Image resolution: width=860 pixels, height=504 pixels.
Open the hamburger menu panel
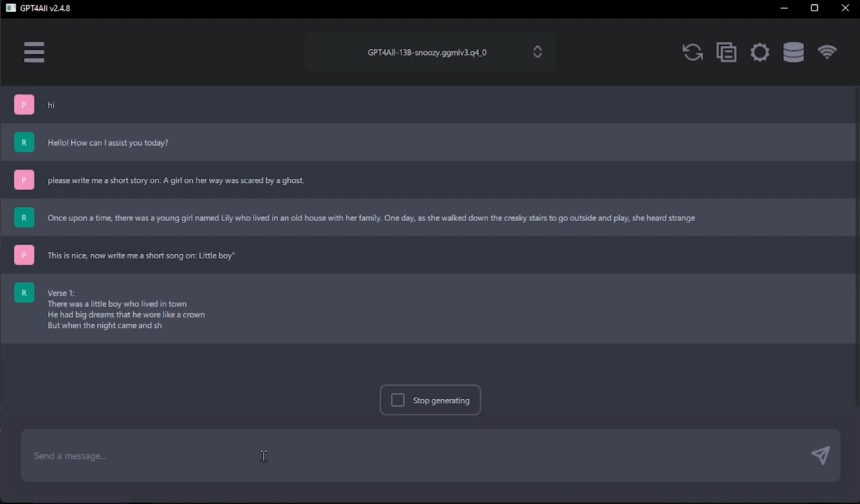click(34, 51)
